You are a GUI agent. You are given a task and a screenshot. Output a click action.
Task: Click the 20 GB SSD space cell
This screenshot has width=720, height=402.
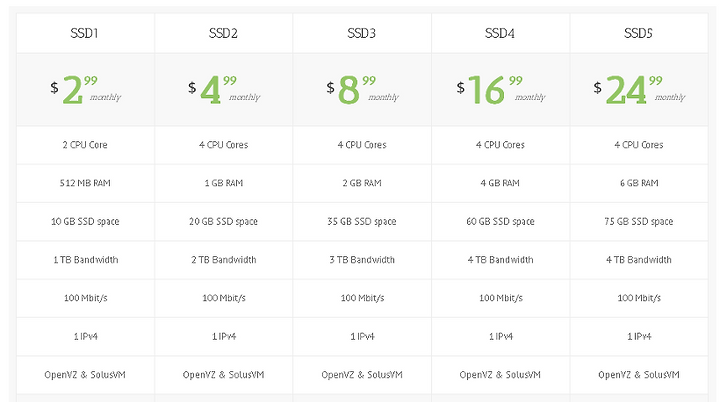(x=224, y=221)
